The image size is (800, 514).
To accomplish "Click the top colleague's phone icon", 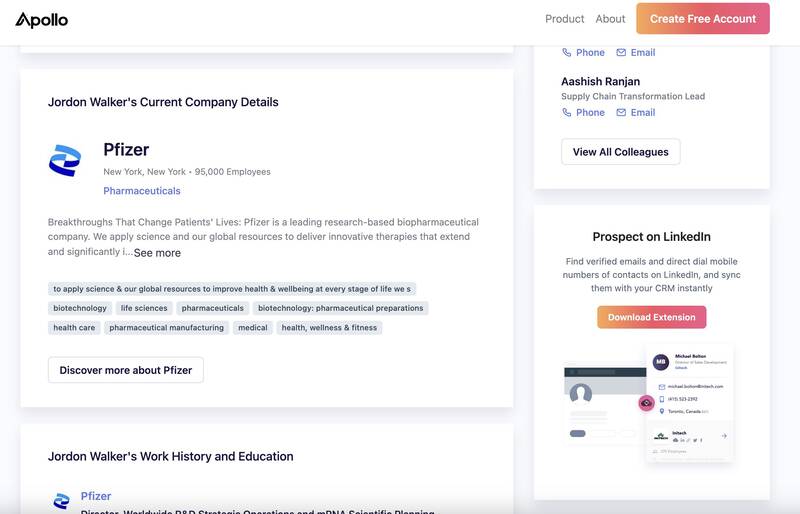I will [x=567, y=53].
